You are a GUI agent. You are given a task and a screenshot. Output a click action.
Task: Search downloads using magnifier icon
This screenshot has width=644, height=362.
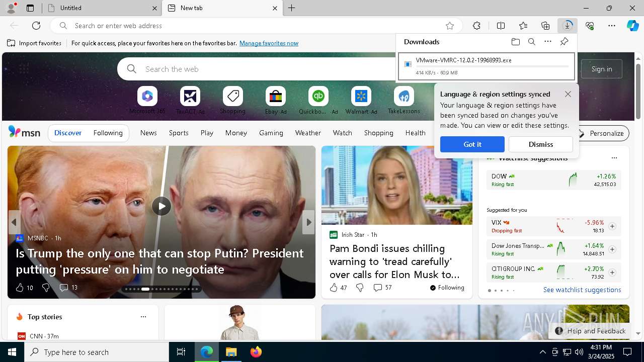[x=532, y=42]
